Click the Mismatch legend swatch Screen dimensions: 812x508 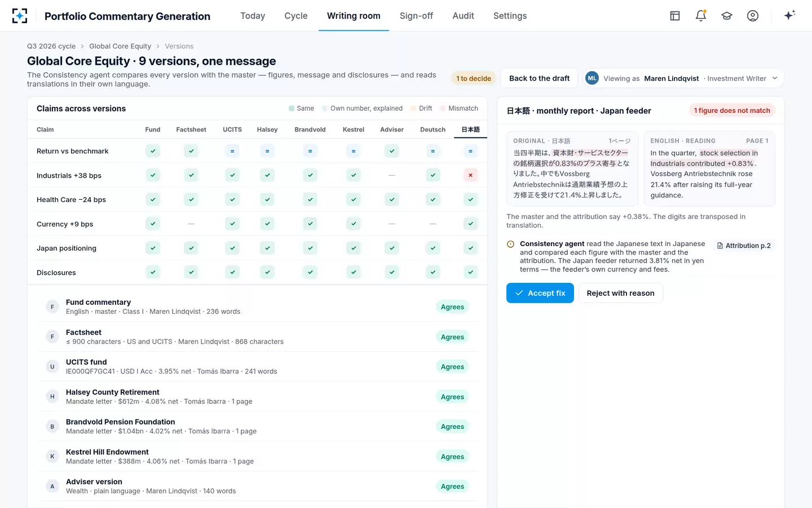[443, 108]
